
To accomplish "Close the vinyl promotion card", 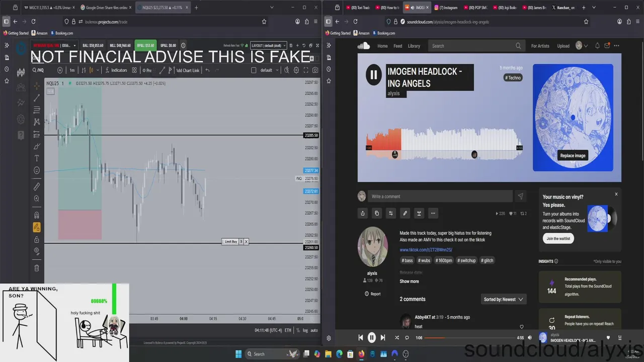I will [x=616, y=194].
